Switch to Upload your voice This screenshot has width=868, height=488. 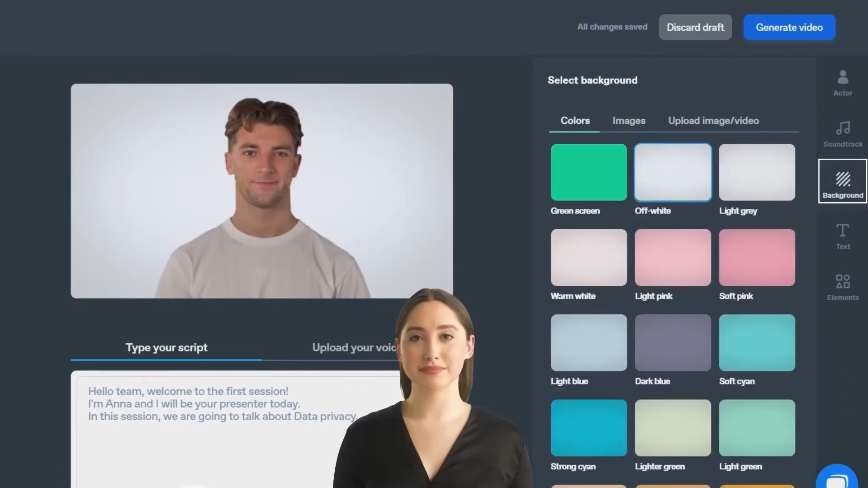click(357, 347)
